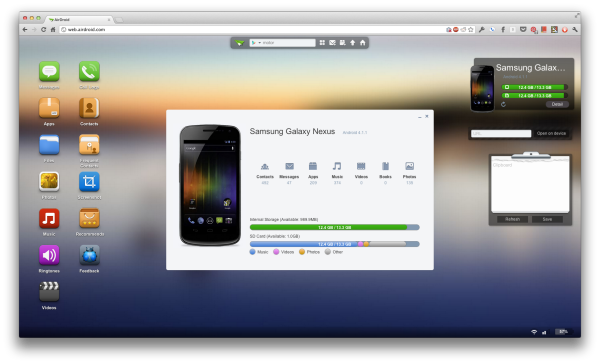
Task: Refresh device info with circular arrow icon
Action: pyautogui.click(x=503, y=104)
